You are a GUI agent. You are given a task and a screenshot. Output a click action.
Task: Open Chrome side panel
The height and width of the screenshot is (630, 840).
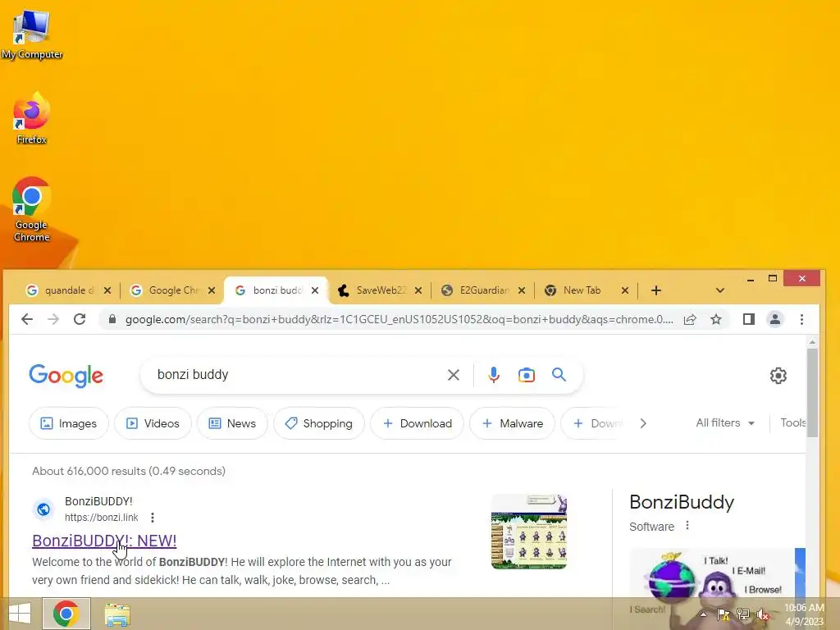click(x=748, y=319)
